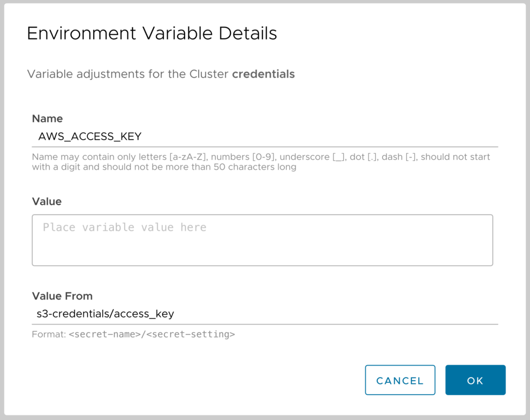Screen dimensions: 530x420
Task: Click the AWS_ACCESS_KEY text to edit it
Action: point(91,136)
